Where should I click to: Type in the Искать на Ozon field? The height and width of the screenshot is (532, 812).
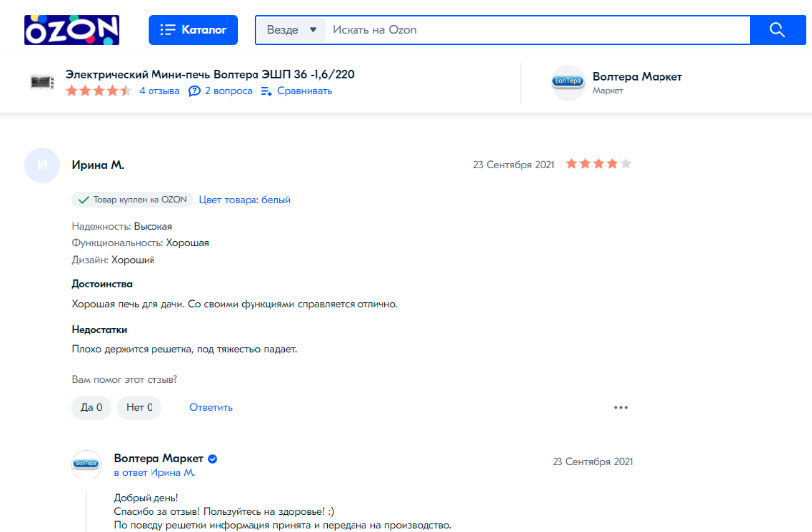[535, 30]
